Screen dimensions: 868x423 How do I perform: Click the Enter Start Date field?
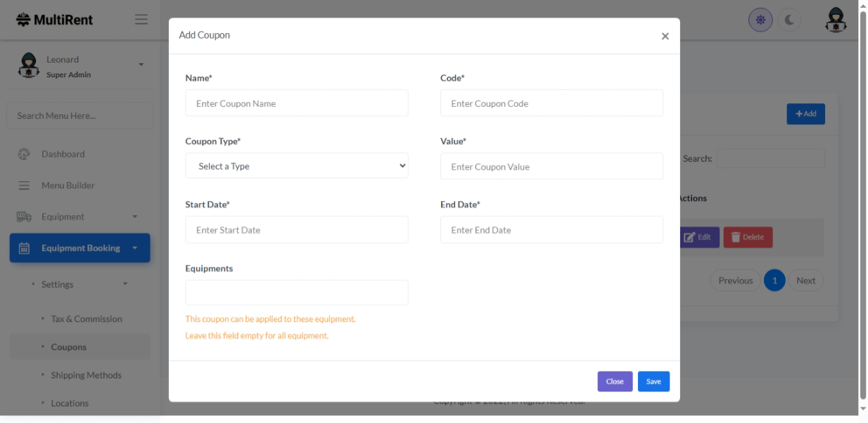coord(297,230)
